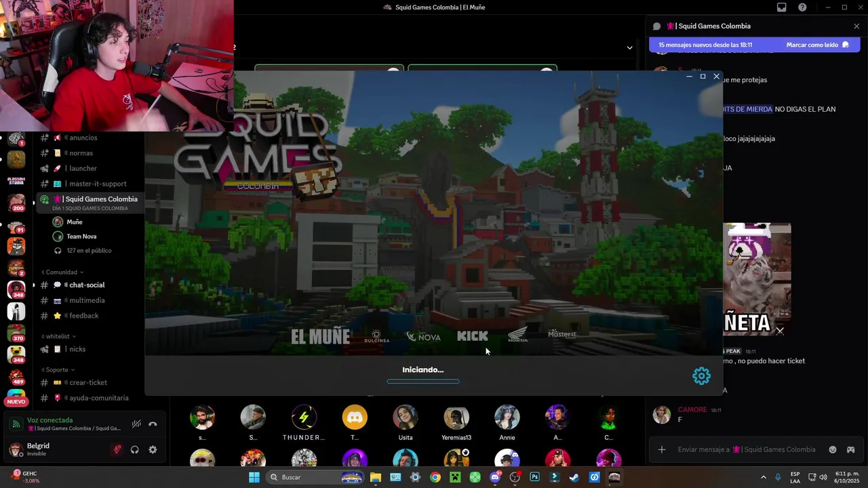This screenshot has width=868, height=488.
Task: Open the Discord help icon
Action: (802, 7)
